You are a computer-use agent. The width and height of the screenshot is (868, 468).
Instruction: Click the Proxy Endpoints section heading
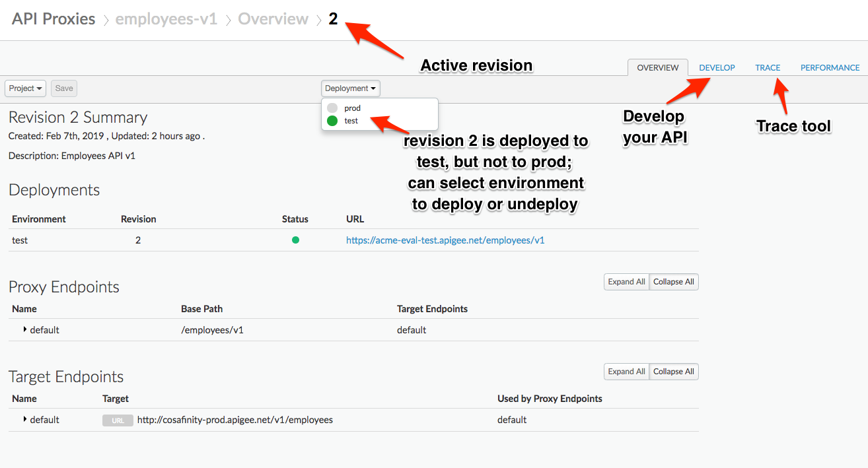point(64,287)
